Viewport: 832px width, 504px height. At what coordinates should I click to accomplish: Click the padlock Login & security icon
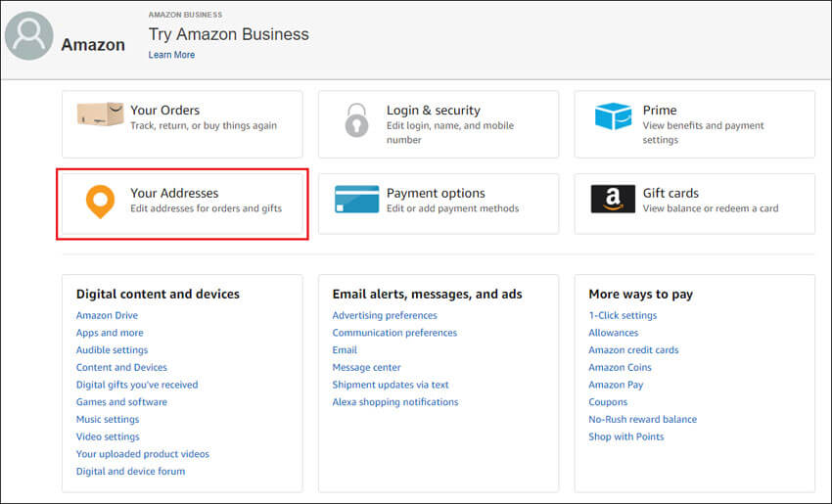pos(356,120)
